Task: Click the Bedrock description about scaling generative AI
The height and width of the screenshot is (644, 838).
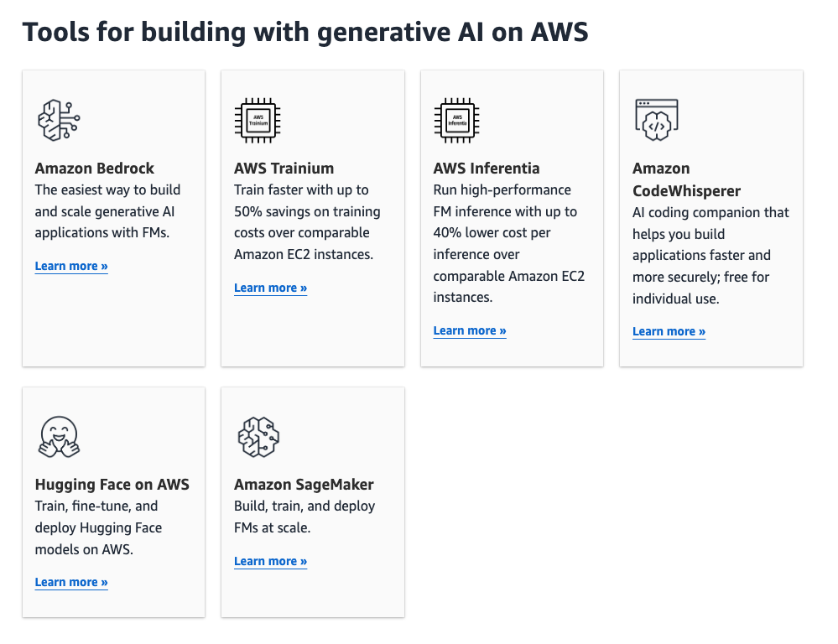Action: tap(107, 211)
